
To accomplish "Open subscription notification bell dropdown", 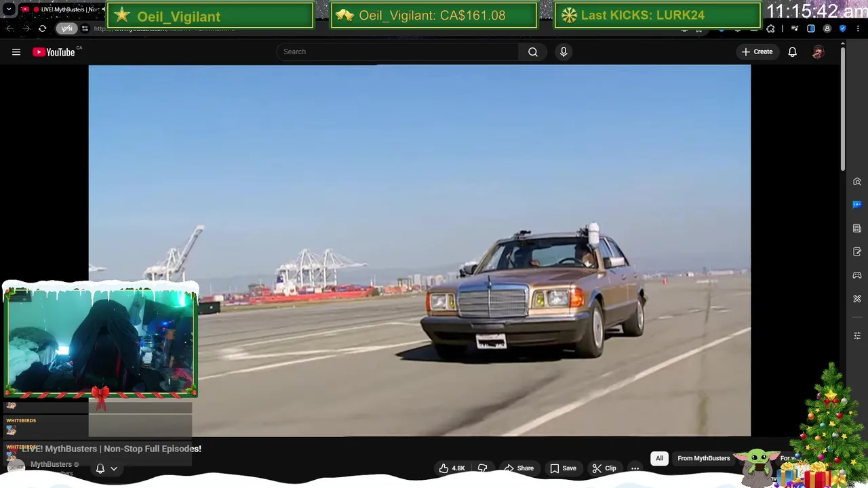I will click(106, 468).
